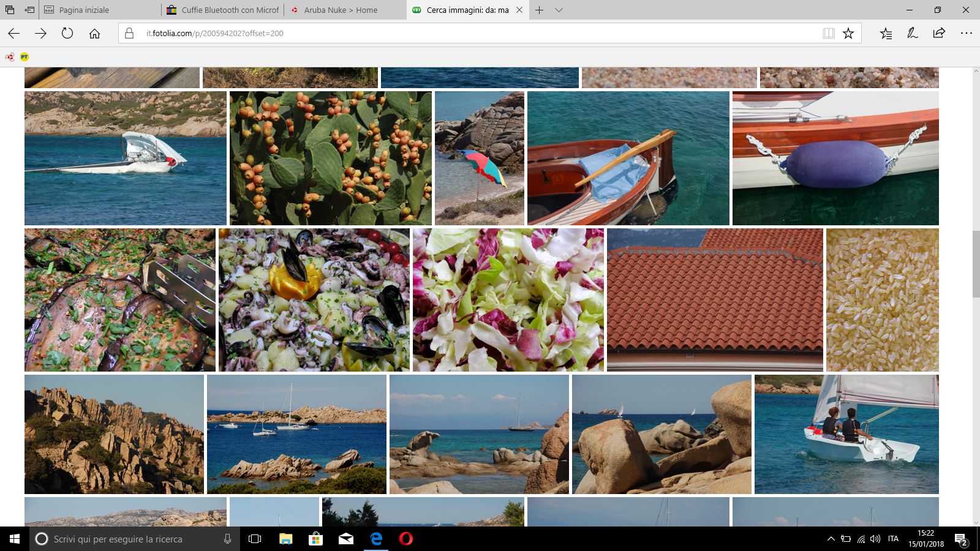Open Reading view book icon
980x551 pixels.
tap(828, 34)
